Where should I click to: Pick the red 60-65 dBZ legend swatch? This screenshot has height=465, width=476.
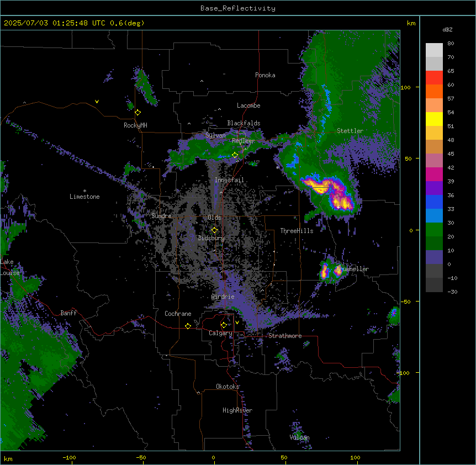(434, 78)
